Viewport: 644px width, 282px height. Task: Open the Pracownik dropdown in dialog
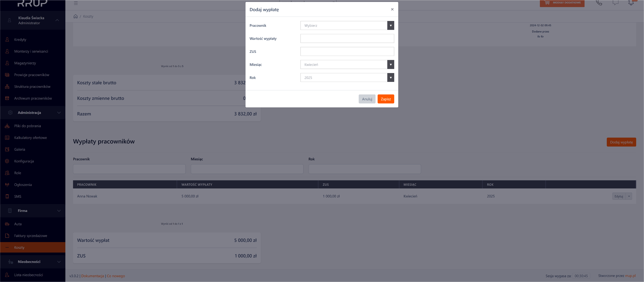(347, 26)
